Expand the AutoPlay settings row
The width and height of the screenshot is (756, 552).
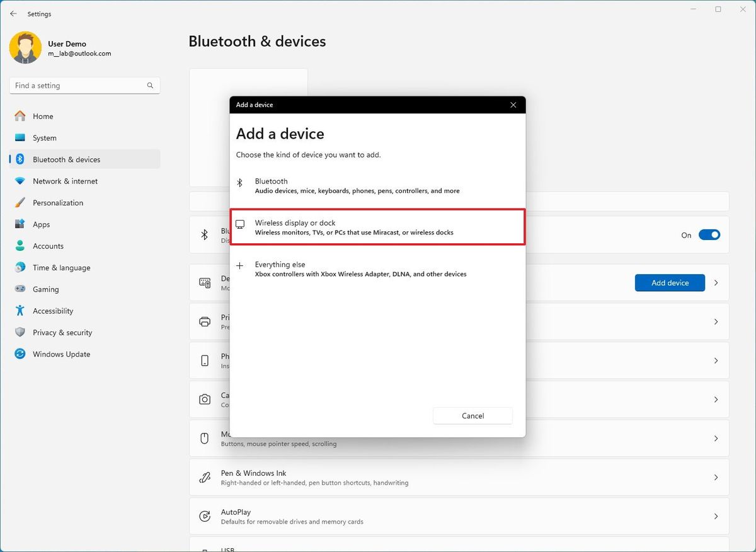pyautogui.click(x=460, y=515)
